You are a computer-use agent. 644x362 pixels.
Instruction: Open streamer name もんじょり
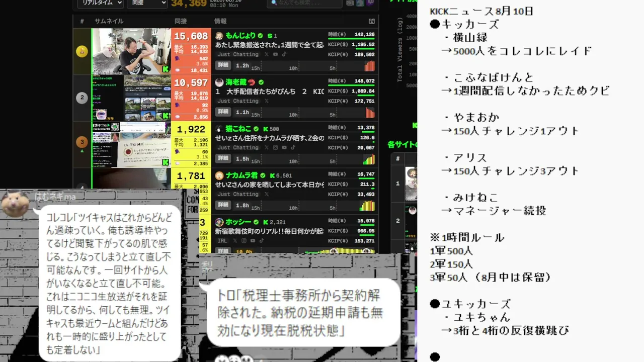click(240, 36)
